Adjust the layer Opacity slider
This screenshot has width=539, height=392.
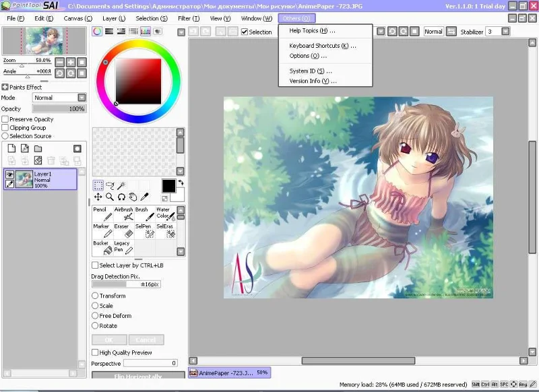[59, 109]
